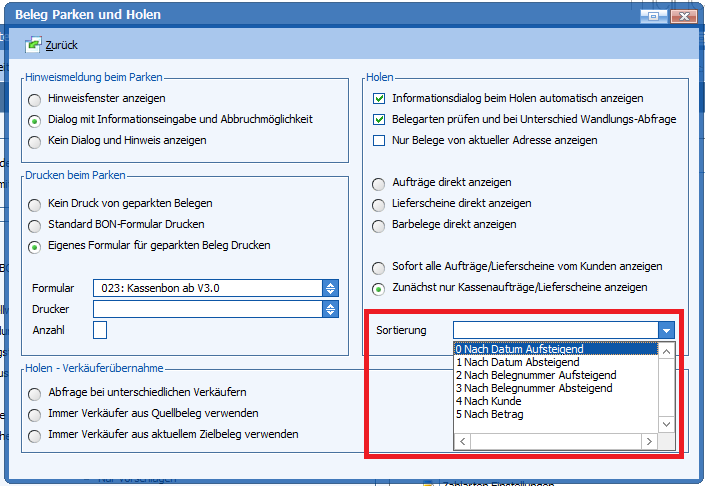Enable 'Nur Belege von aktueller Adresse anzeigen'
The width and height of the screenshot is (705, 486).
pos(379,141)
